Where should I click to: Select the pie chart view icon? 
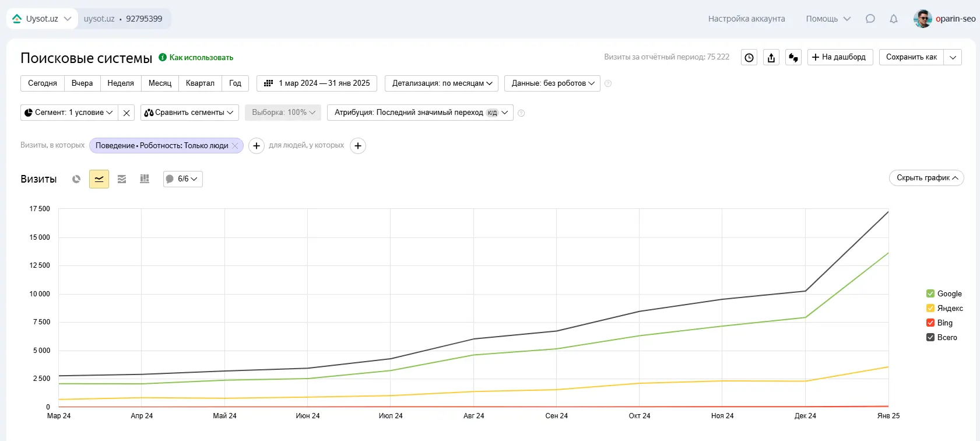[76, 179]
